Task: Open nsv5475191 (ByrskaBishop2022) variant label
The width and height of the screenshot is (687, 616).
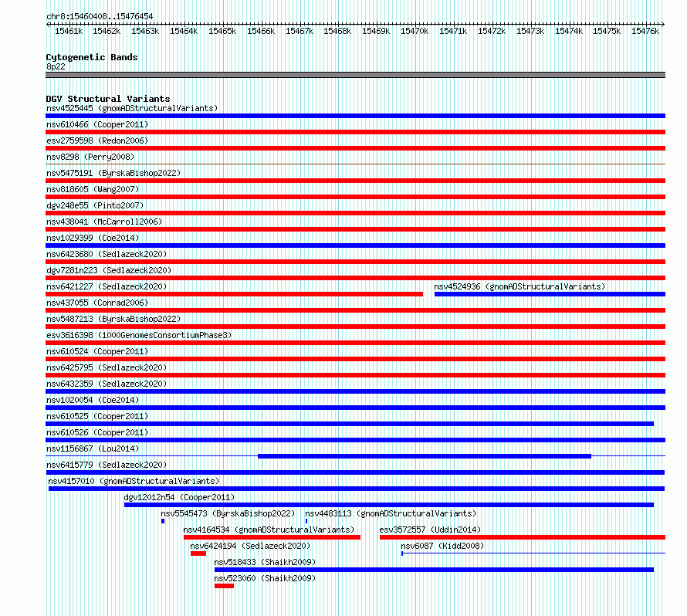Action: coord(113,173)
